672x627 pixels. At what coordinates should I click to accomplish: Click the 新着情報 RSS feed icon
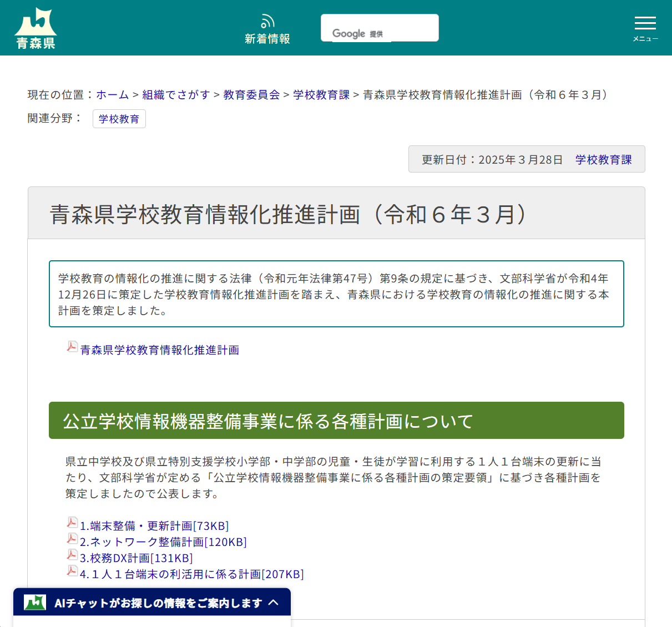tap(267, 20)
